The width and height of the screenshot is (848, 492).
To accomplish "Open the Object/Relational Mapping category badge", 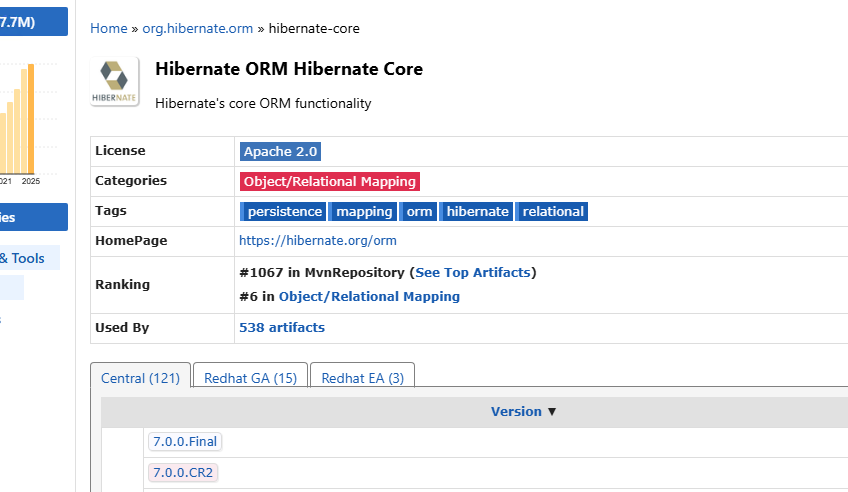I will 329,182.
